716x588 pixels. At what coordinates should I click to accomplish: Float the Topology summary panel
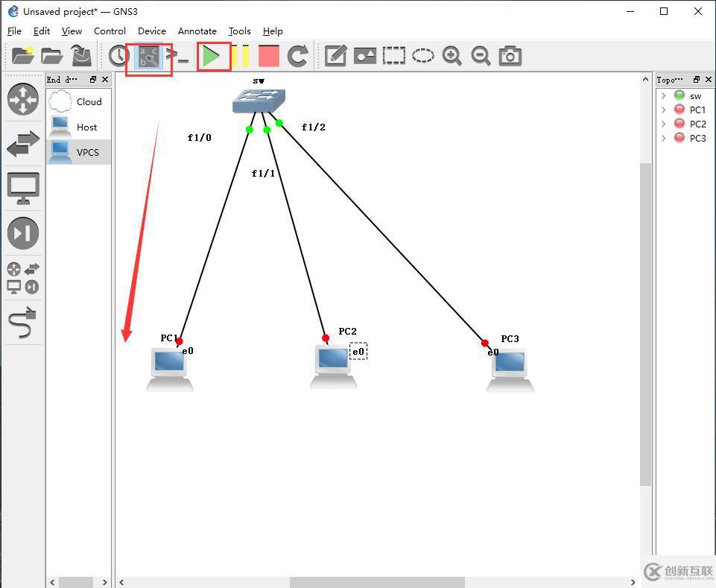(697, 80)
